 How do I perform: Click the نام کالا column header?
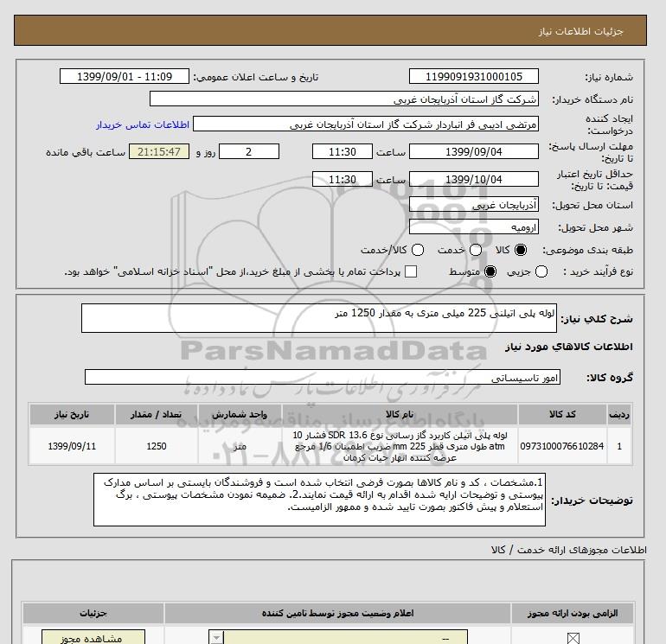pyautogui.click(x=400, y=414)
